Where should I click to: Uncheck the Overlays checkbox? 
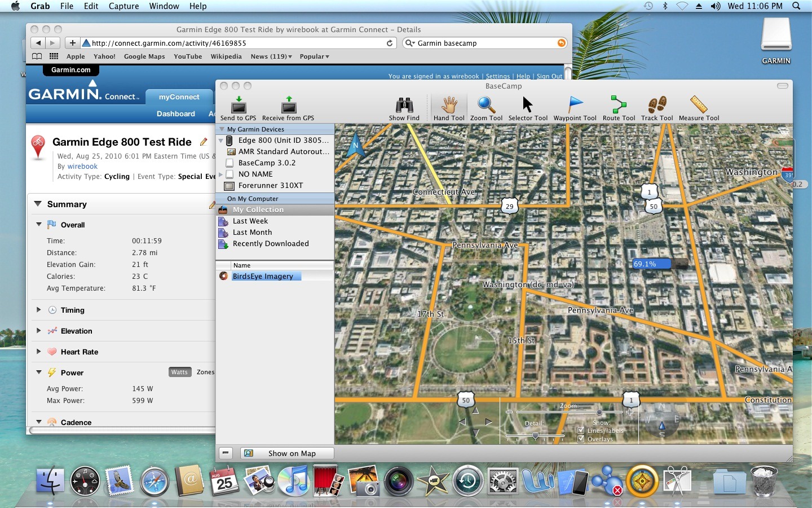click(x=581, y=439)
